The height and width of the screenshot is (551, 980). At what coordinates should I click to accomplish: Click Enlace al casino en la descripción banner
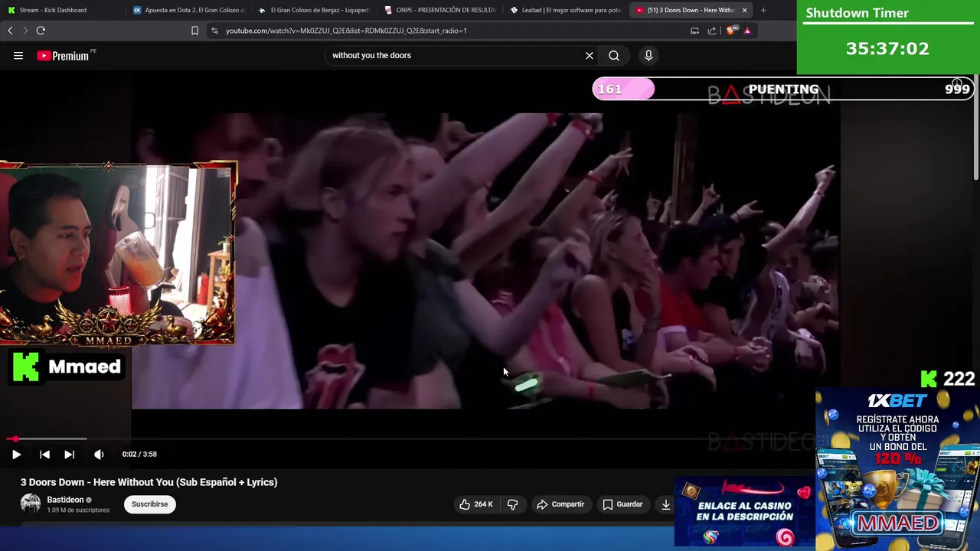744,513
